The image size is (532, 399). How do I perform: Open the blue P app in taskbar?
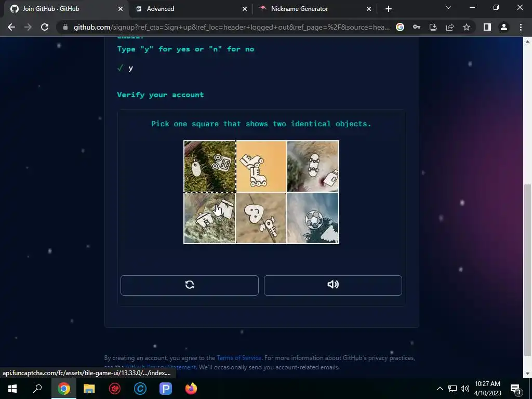166,389
